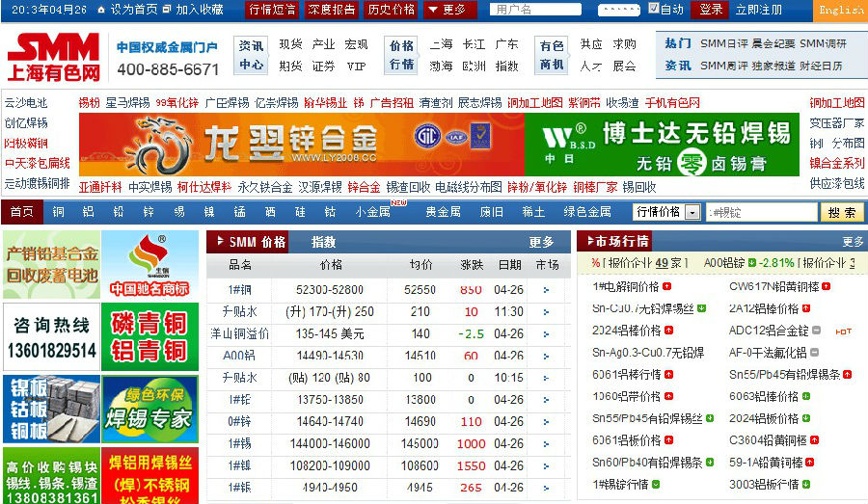Click green indicator icon next to 6063铝棒价格
The height and width of the screenshot is (504, 868).
coord(806,396)
